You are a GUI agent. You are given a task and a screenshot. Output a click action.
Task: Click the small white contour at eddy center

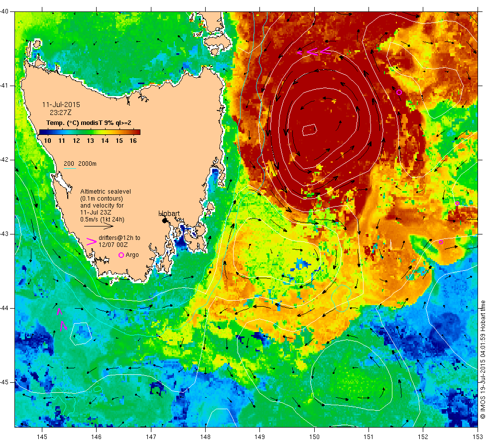309,129
